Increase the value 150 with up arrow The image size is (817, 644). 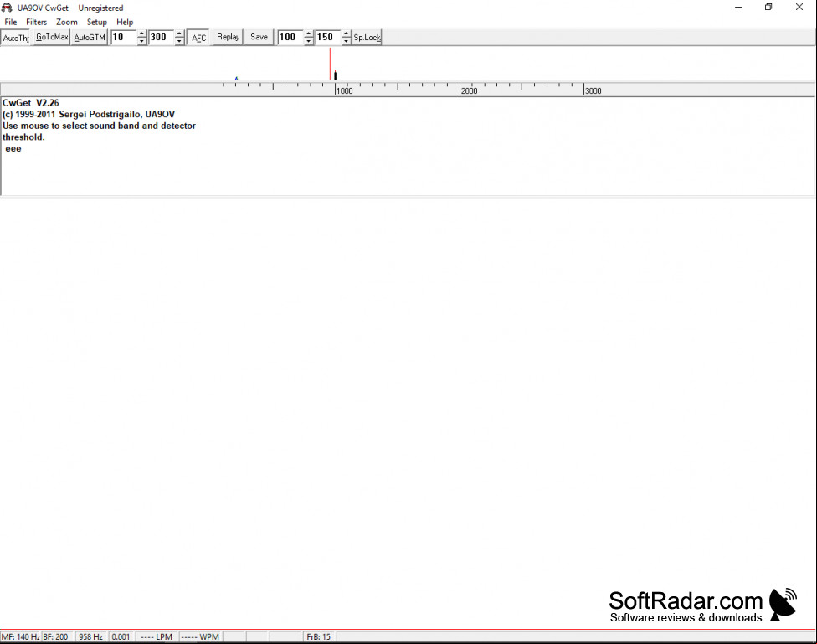pos(346,33)
